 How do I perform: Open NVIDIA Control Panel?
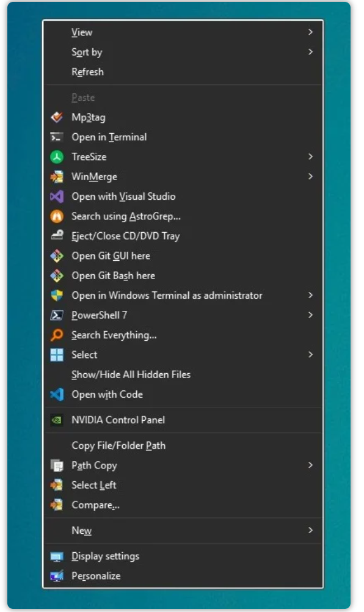click(x=118, y=420)
